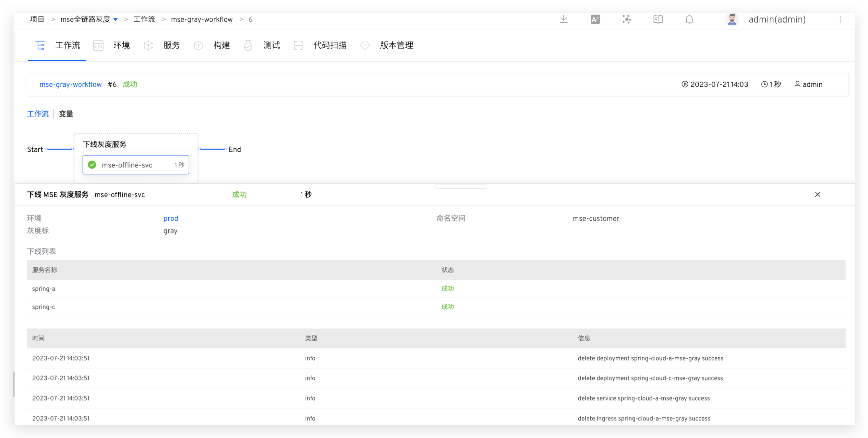Switch to the 变量 sub-tab
Image resolution: width=868 pixels, height=438 pixels.
click(66, 114)
